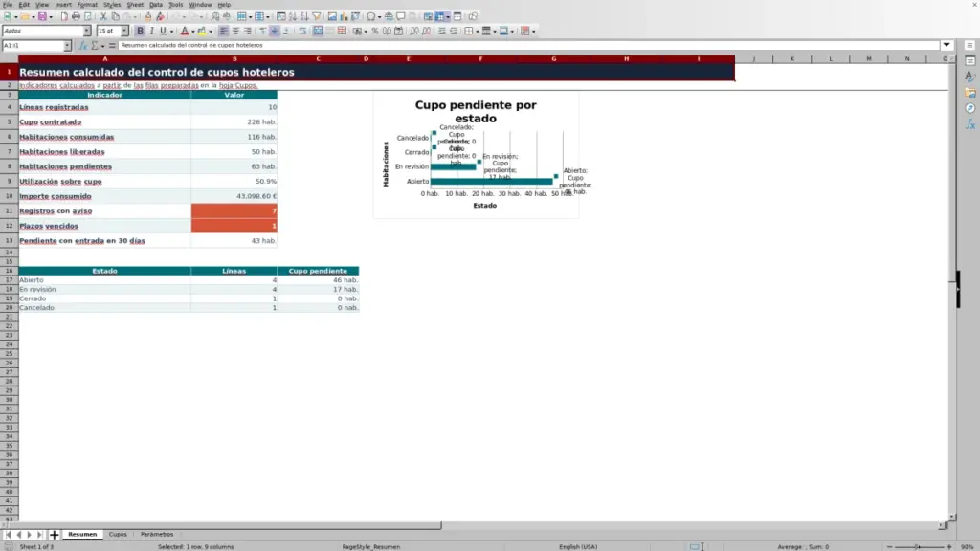Open the Sheet menu
The image size is (980, 551).
135,5
